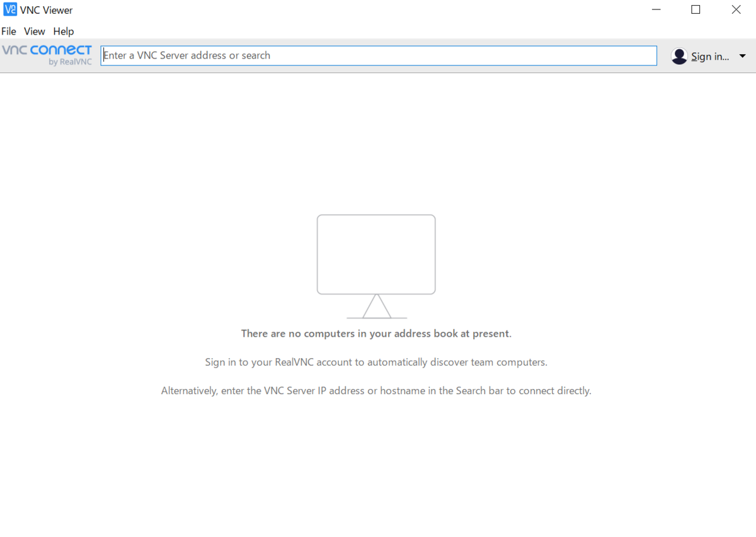Click the VNC Connect by RealVNC logo
The image size is (756, 537).
tap(47, 55)
